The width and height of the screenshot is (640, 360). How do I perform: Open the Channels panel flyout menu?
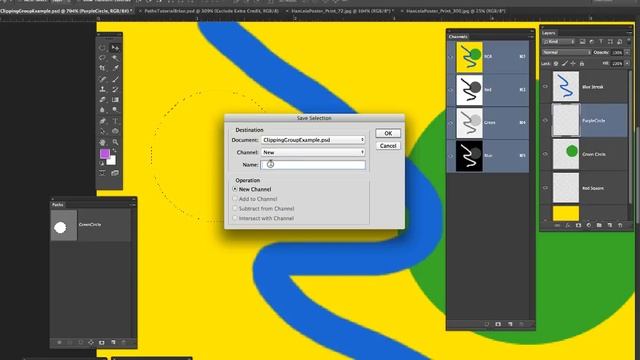(x=531, y=37)
